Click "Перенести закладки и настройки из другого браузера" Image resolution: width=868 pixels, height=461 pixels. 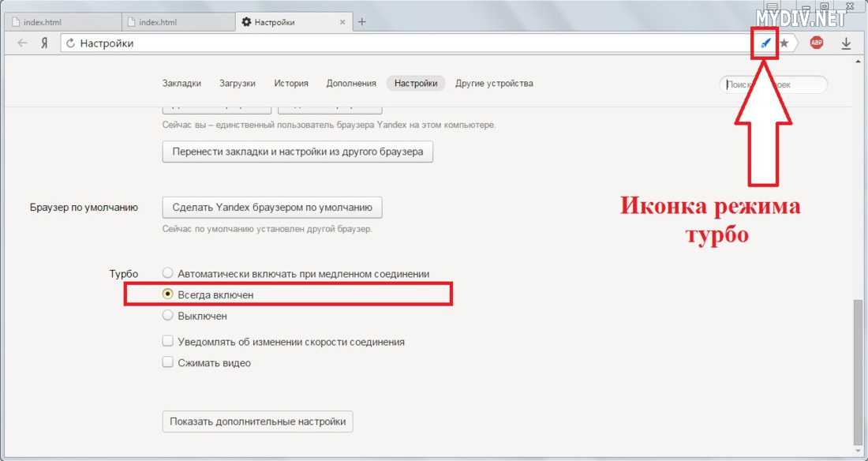point(297,152)
